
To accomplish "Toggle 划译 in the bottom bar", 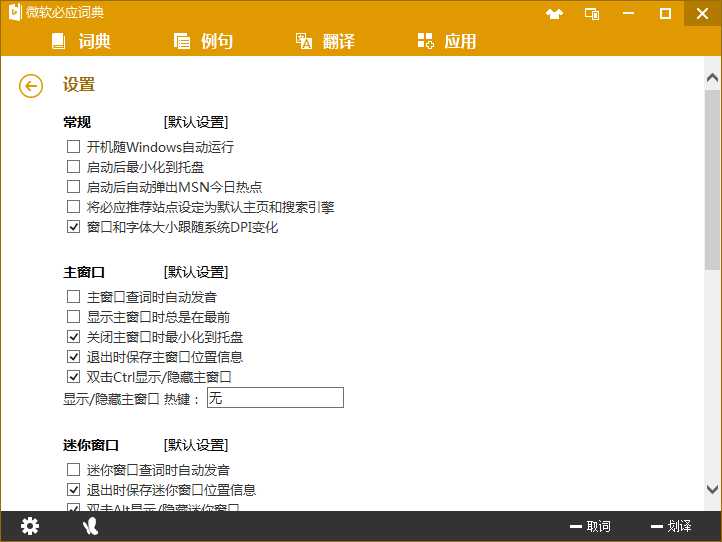I will pos(671,526).
